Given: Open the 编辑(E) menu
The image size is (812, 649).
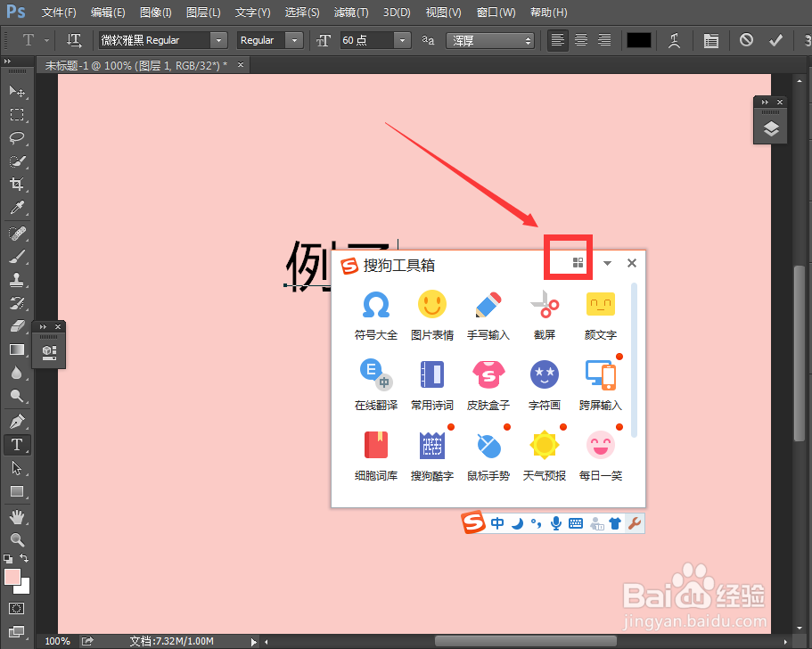Looking at the screenshot, I should coord(108,12).
